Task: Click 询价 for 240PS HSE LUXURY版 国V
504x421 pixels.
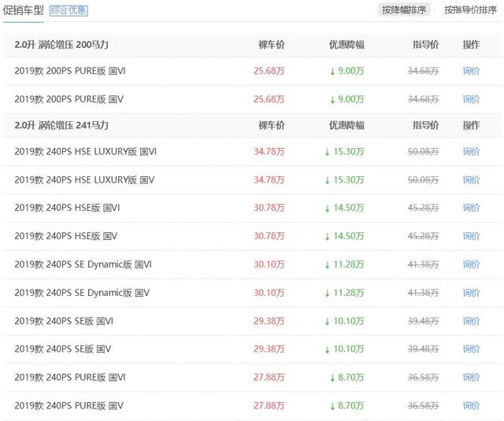Action: coord(471,180)
